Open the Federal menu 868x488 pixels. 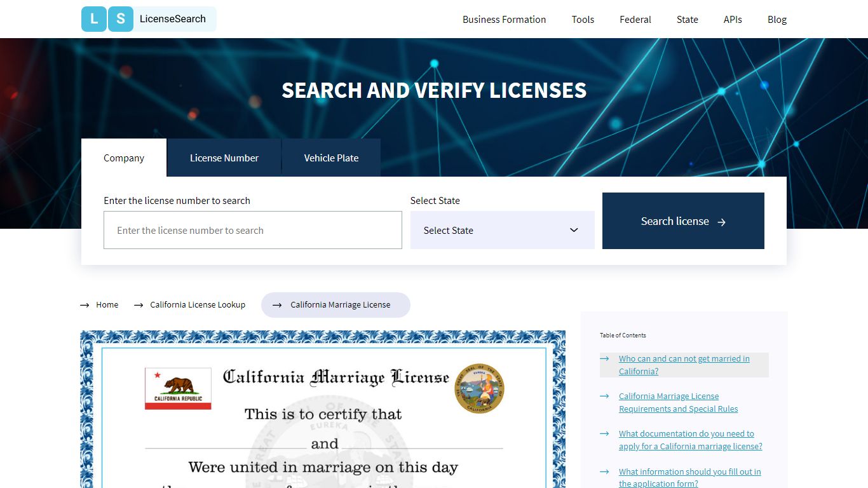(x=635, y=19)
